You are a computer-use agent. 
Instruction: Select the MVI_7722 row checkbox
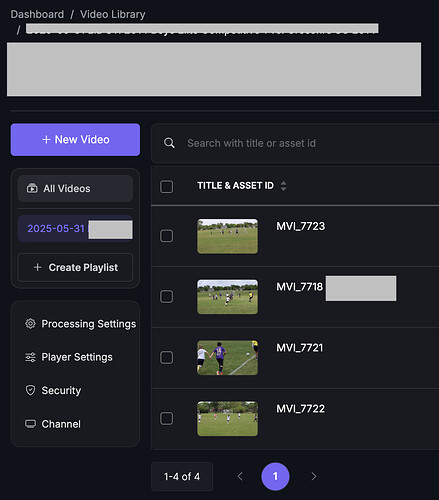(166, 418)
